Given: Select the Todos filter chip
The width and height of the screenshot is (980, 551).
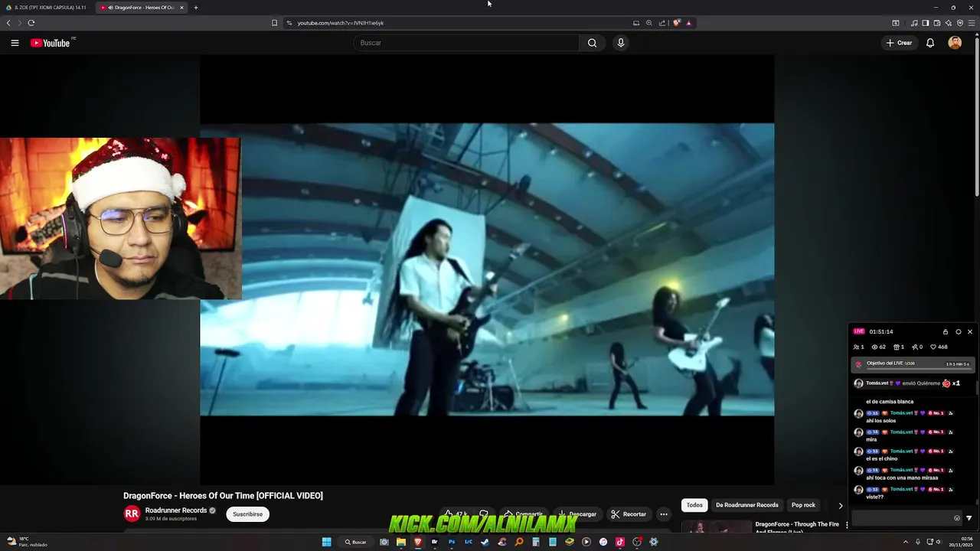Looking at the screenshot, I should [694, 505].
